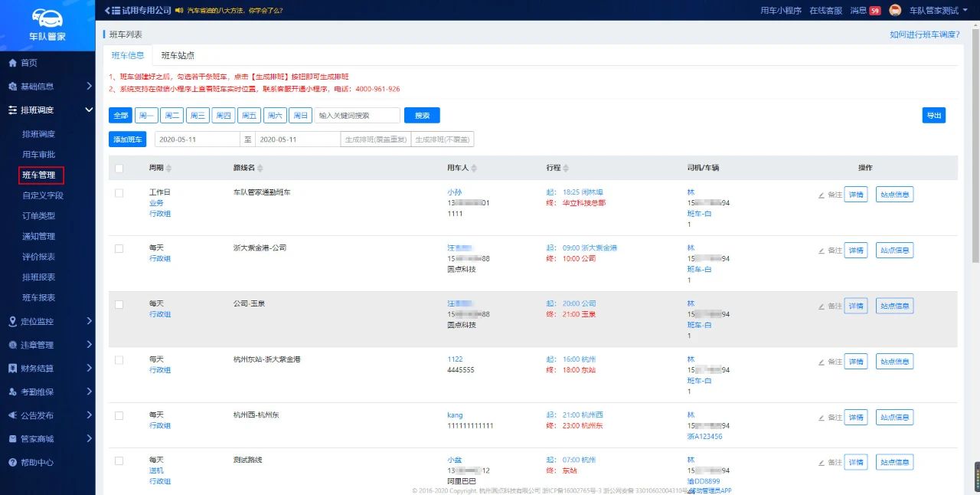Open 用车审批 in the sidebar

pos(39,155)
